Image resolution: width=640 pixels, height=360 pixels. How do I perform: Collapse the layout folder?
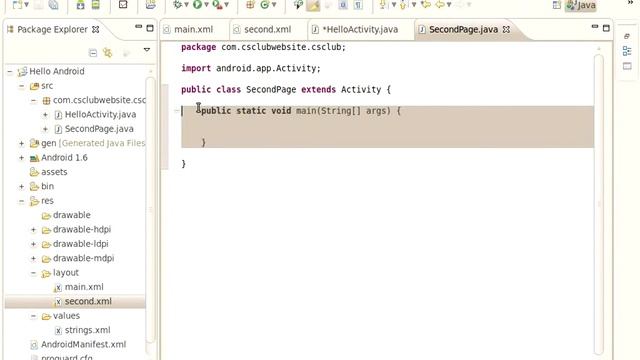(33, 273)
